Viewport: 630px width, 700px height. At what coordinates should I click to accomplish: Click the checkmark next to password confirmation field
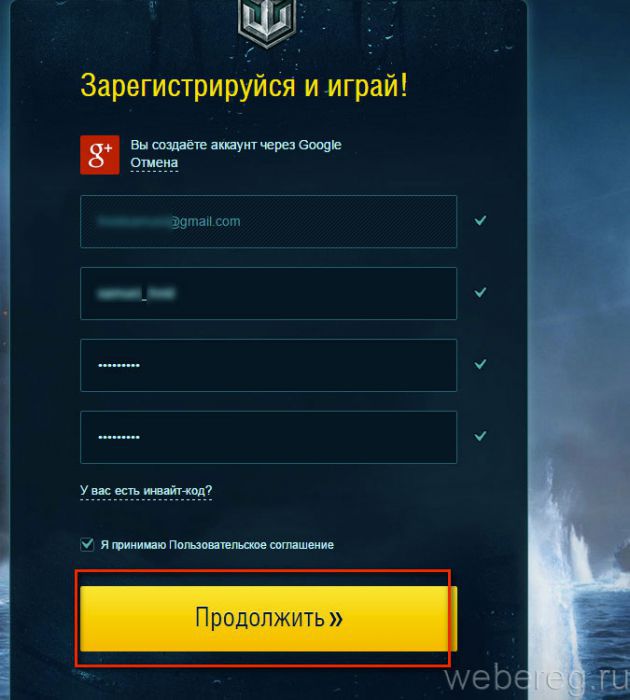(480, 436)
